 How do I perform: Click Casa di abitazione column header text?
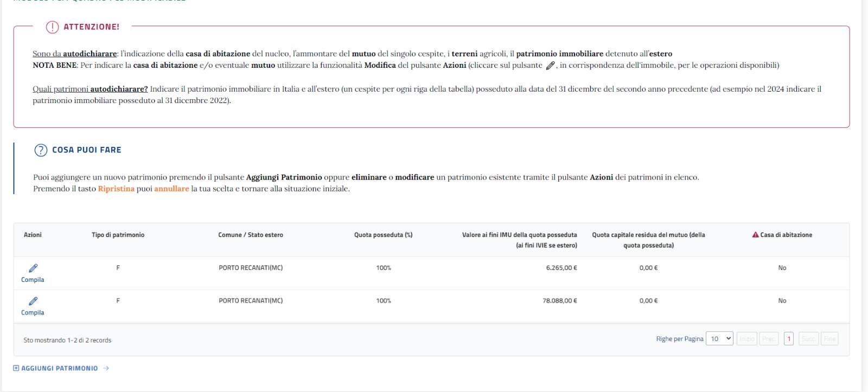(x=786, y=235)
